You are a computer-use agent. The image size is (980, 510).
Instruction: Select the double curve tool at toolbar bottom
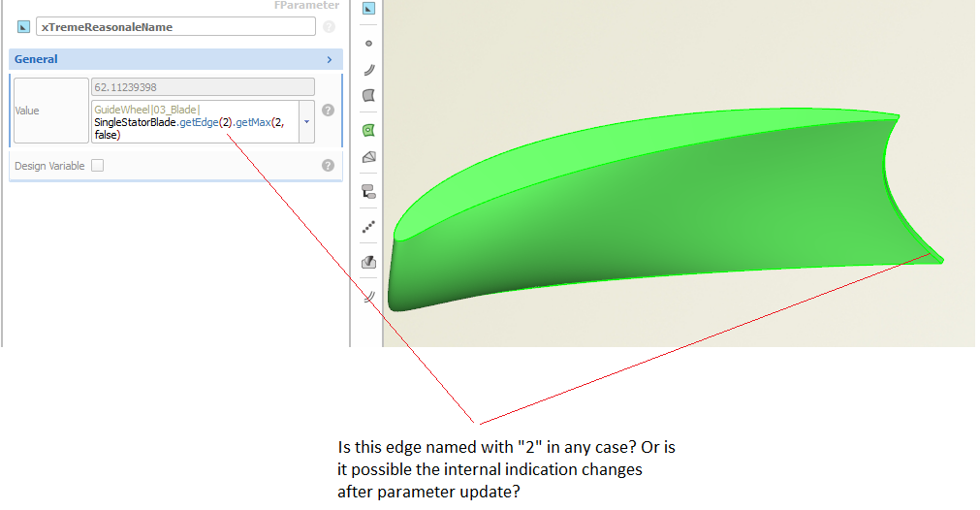point(368,297)
